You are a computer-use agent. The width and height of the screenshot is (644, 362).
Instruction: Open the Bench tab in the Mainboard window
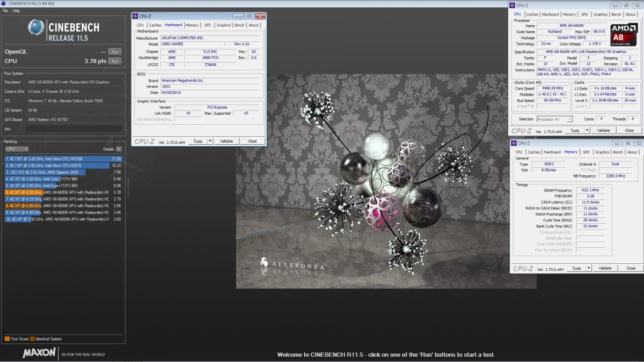click(239, 25)
